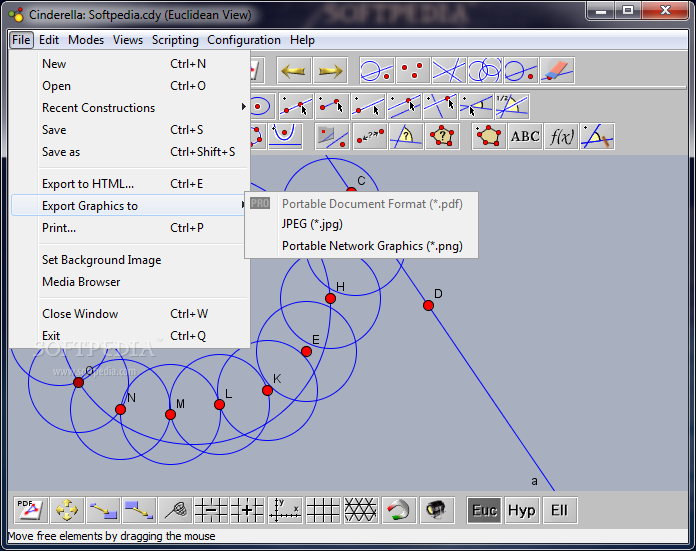Select the f(x) function tool
This screenshot has height=551, width=696.
click(562, 136)
